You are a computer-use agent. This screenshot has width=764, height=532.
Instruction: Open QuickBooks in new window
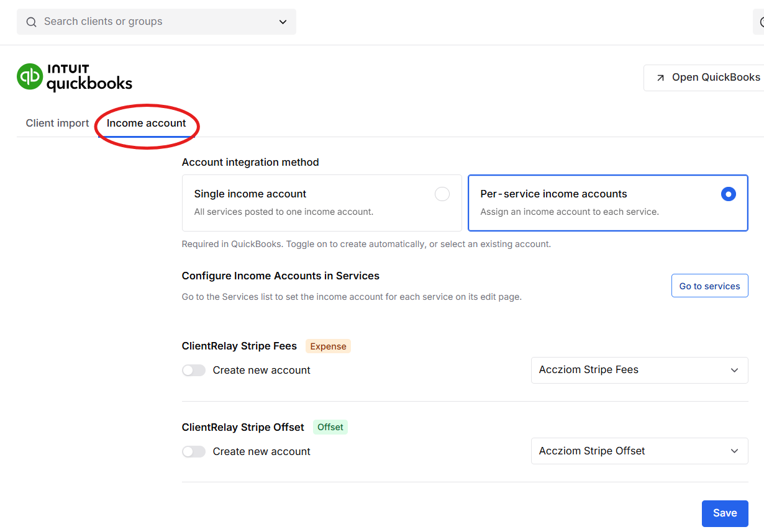(704, 78)
